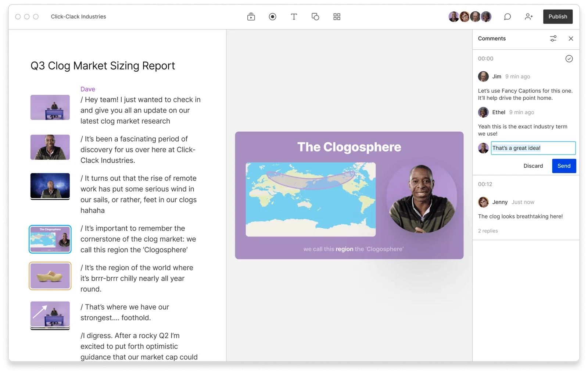Select the wooden clog scene thumbnail
This screenshot has height=374, width=588.
[50, 276]
